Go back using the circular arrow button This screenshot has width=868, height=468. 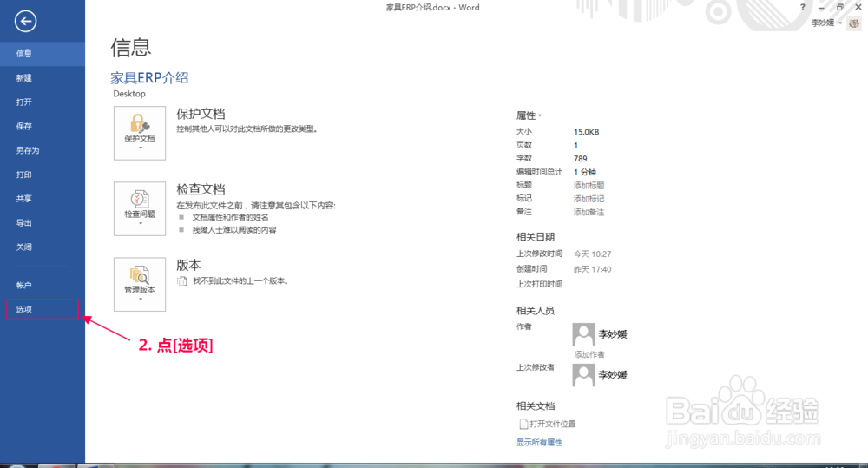tap(25, 22)
